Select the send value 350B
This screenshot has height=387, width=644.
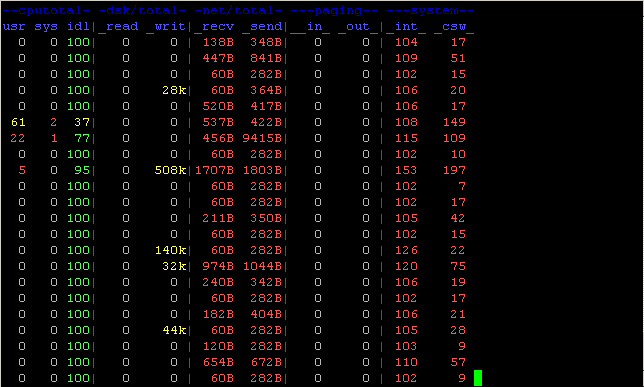click(x=266, y=218)
